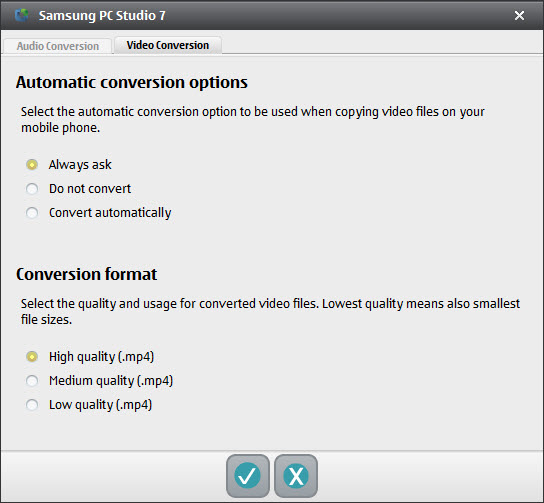This screenshot has width=544, height=503.
Task: Click the Automatic conversion options heading
Action: (x=132, y=83)
